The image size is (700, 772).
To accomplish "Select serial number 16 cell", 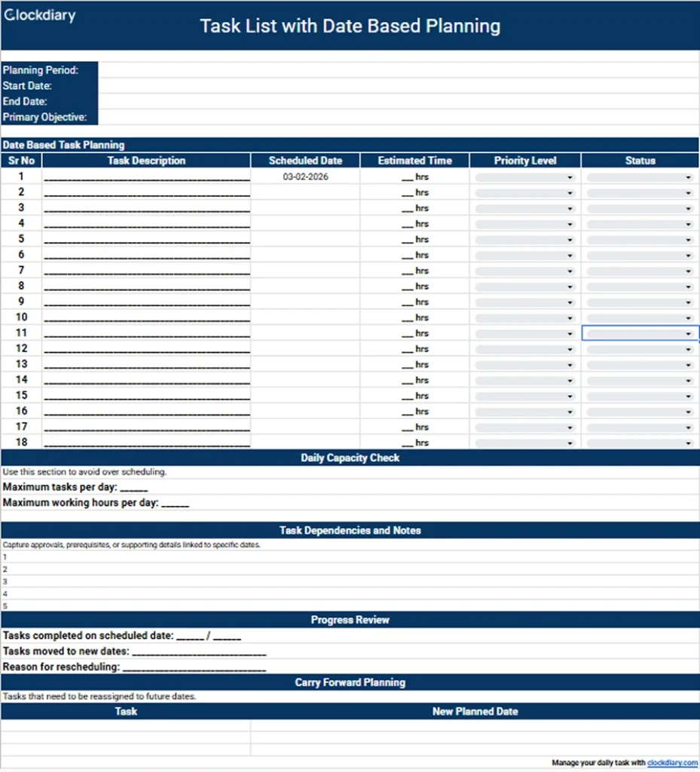I will tap(21, 411).
